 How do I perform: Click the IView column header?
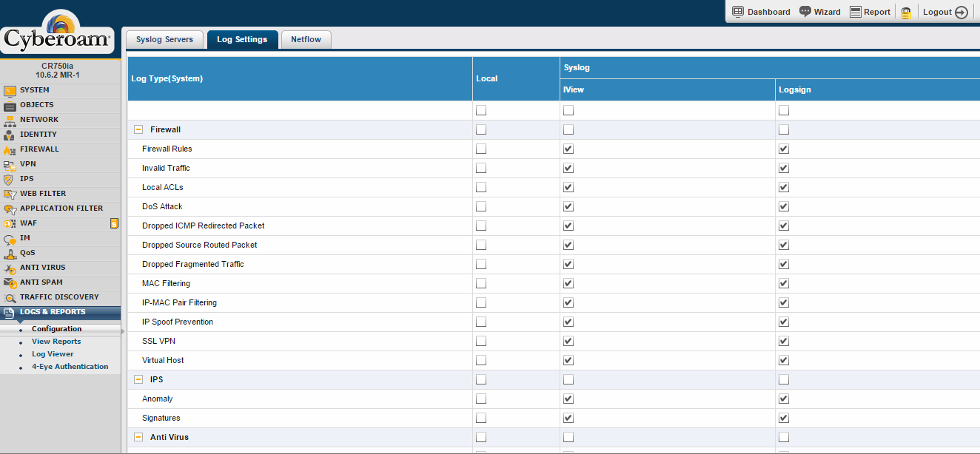click(x=668, y=89)
